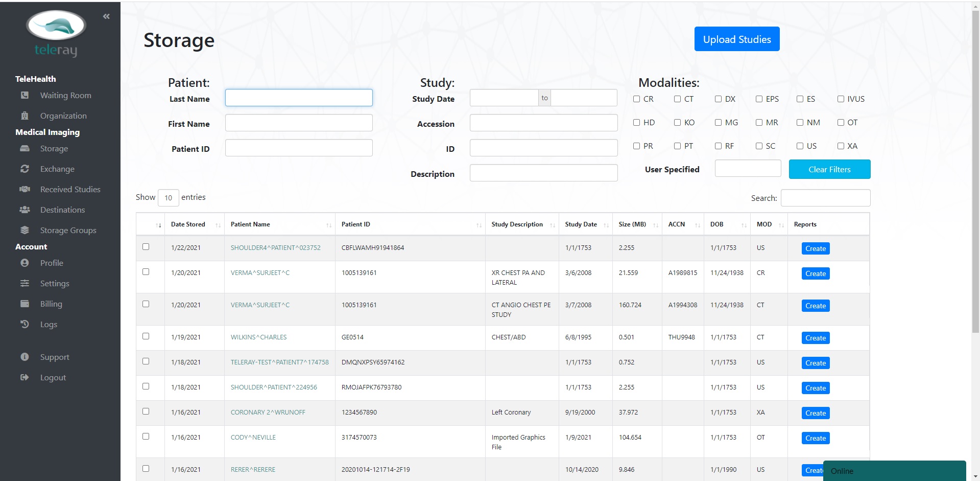Create report for SHOULDER4^PATIENT^023752

(x=816, y=248)
